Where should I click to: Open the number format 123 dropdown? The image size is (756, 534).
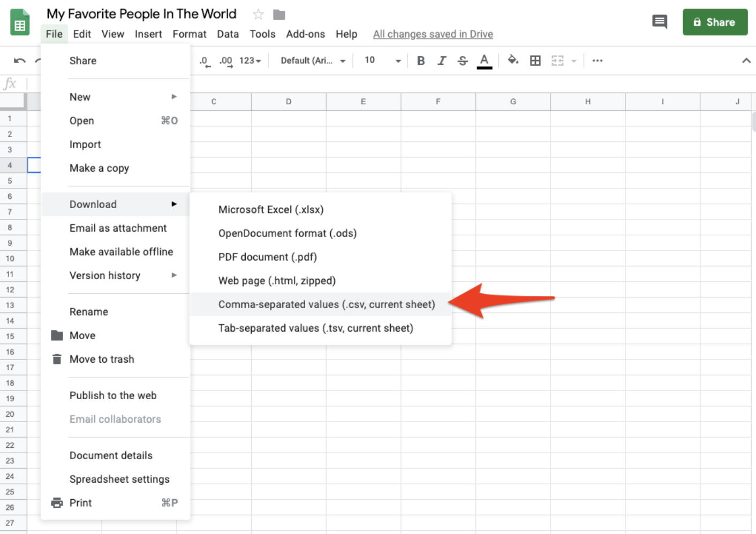coord(250,60)
